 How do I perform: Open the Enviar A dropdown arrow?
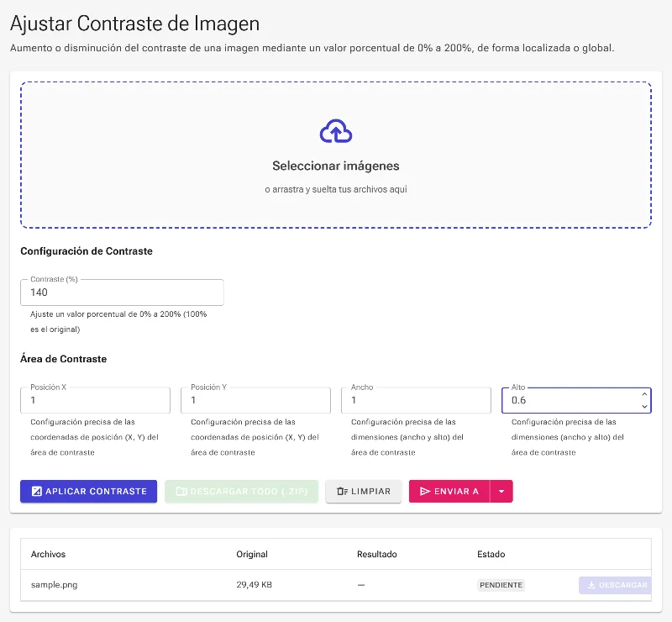pyautogui.click(x=501, y=491)
